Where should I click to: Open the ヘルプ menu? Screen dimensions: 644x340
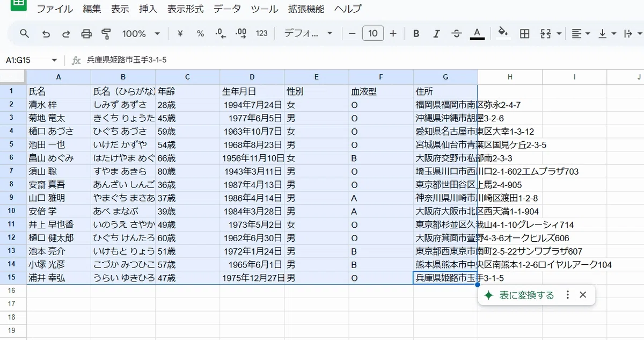point(347,9)
